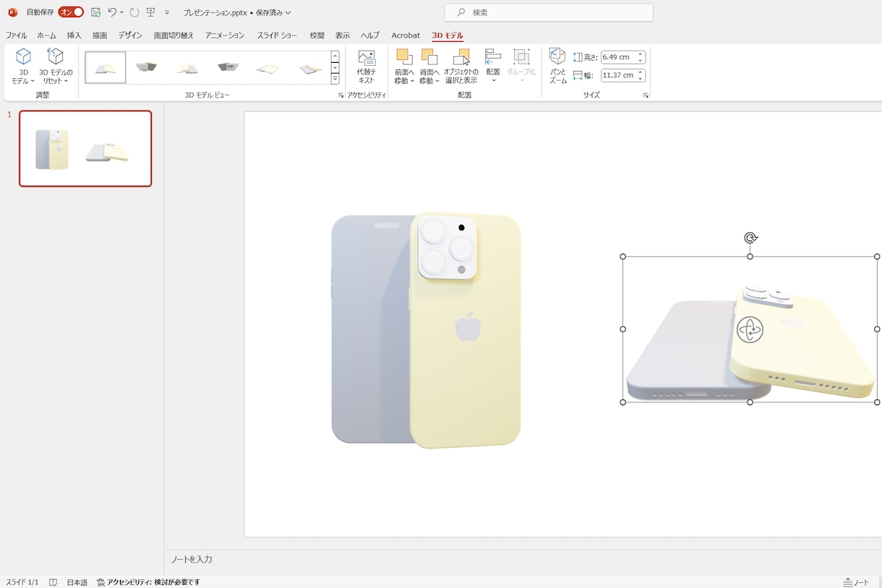Click the 幅 width input field
Screen dimensions: 882x588
618,75
